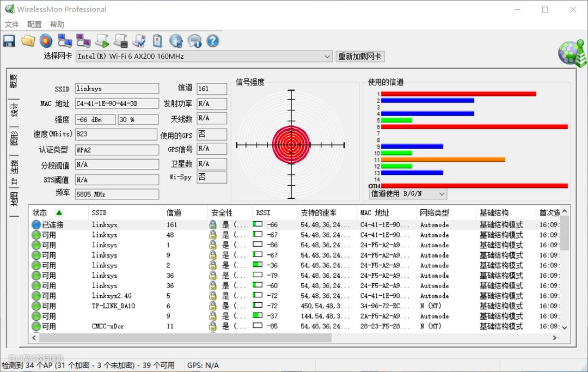
Task: Click the red target icon in toolbar
Action: (x=46, y=41)
